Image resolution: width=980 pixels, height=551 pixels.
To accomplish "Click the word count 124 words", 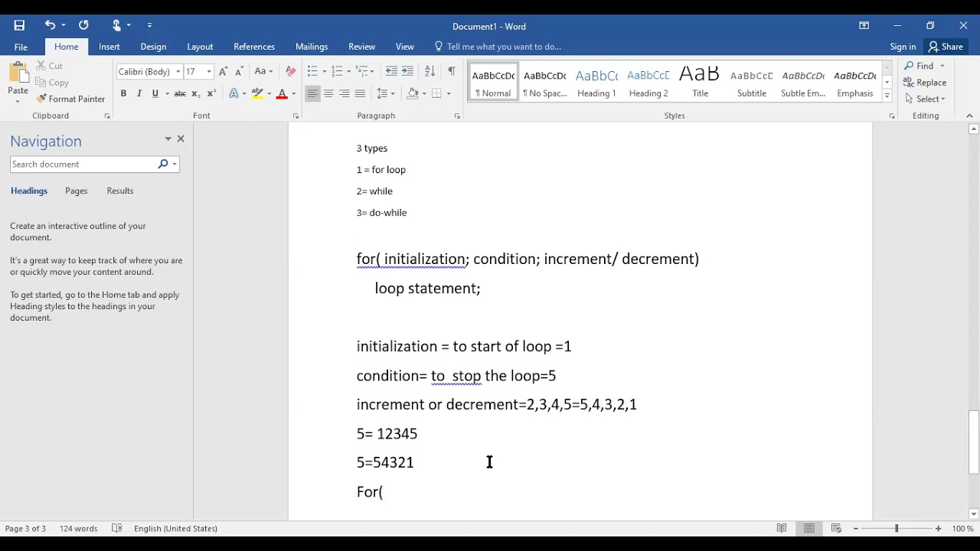I will pos(78,528).
